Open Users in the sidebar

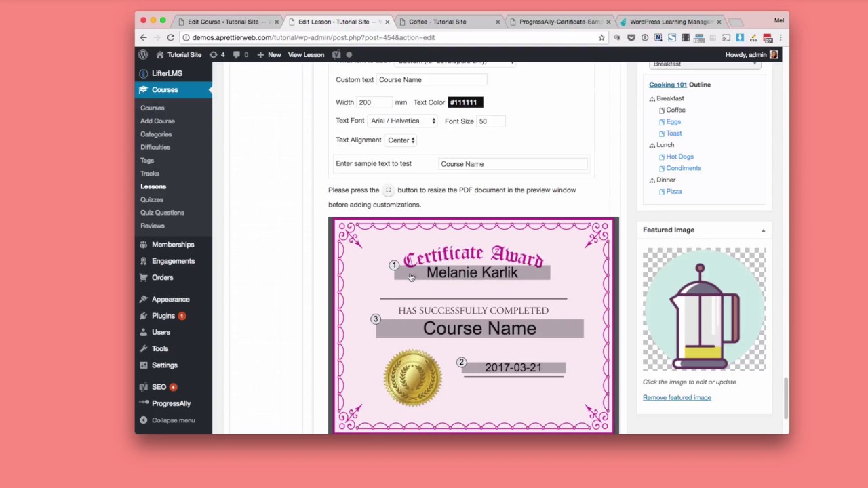tap(161, 332)
